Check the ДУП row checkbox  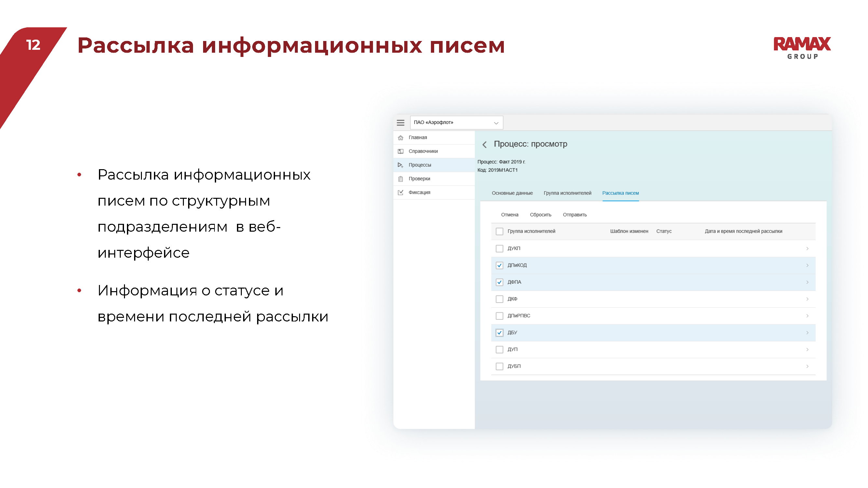click(x=499, y=350)
